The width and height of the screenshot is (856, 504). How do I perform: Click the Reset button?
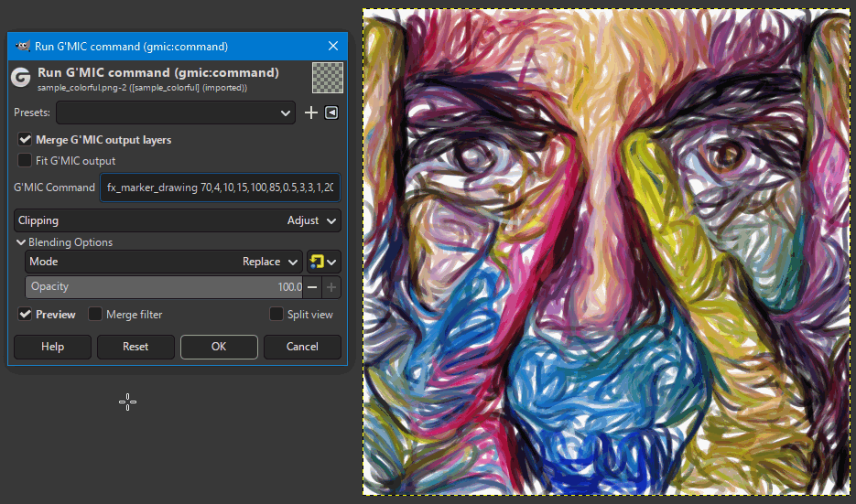[135, 347]
